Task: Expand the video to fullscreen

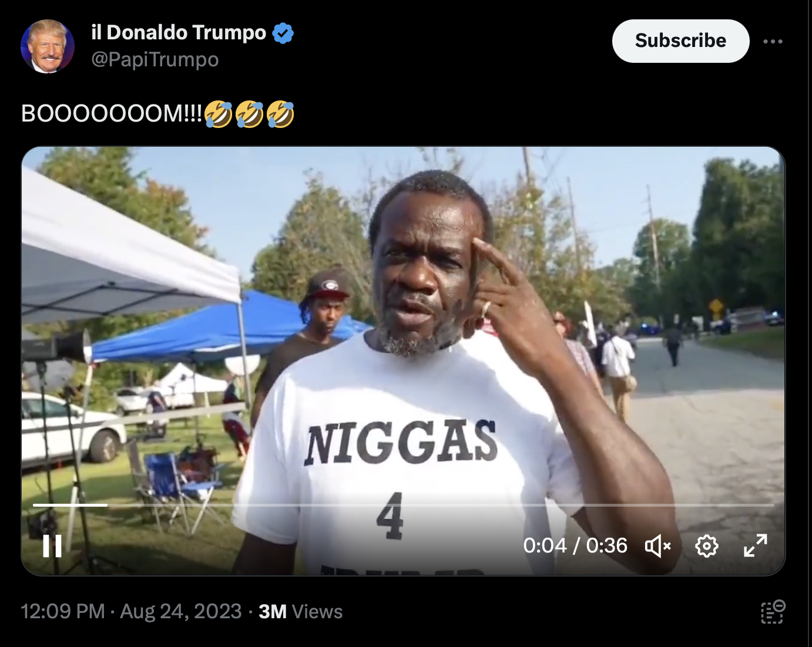Action: click(x=755, y=545)
